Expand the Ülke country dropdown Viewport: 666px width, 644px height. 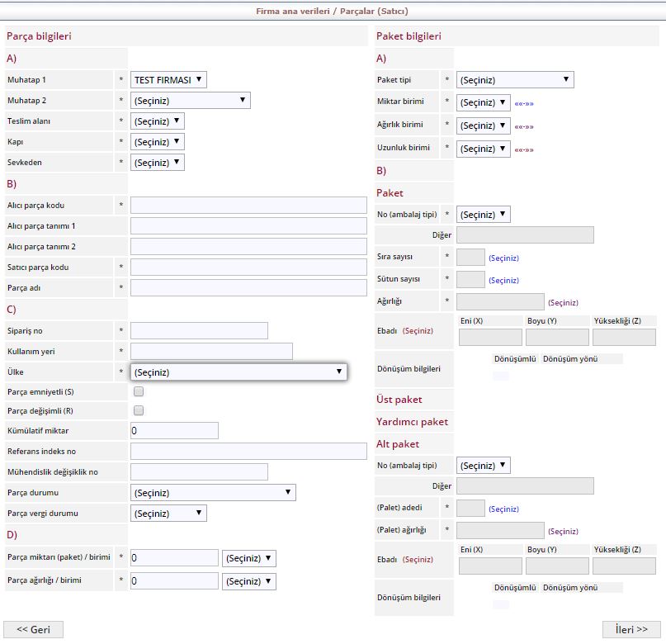(x=239, y=372)
